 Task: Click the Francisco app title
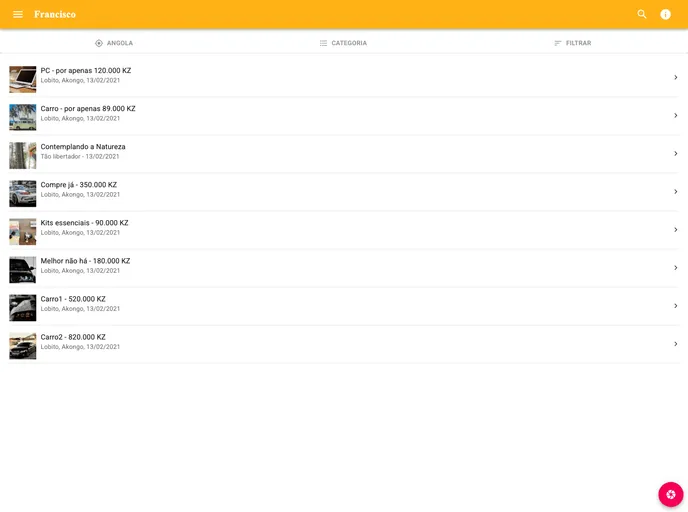[55, 15]
